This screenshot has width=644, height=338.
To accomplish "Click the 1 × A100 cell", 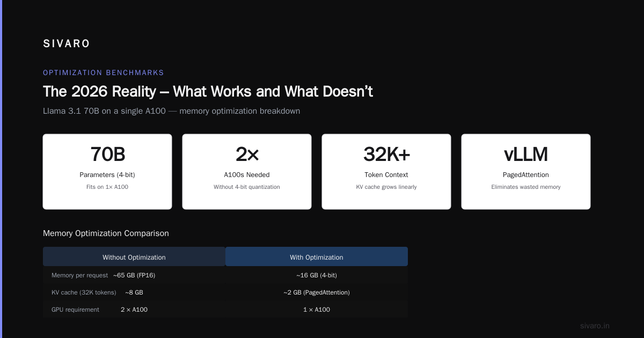I will point(317,310).
